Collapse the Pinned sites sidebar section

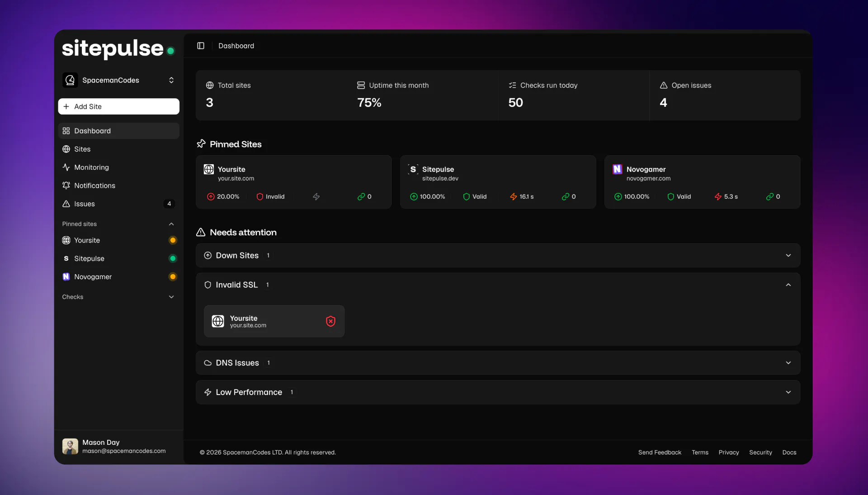[171, 224]
